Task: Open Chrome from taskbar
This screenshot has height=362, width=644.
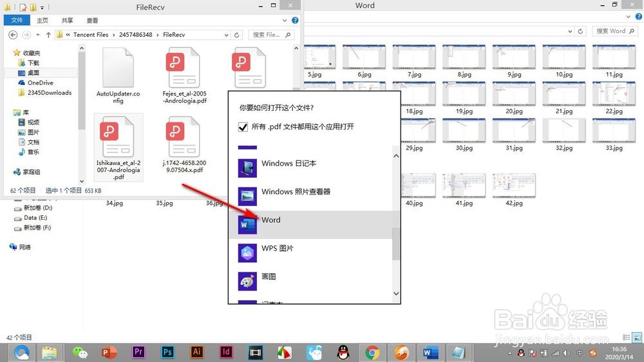Action: [x=372, y=352]
